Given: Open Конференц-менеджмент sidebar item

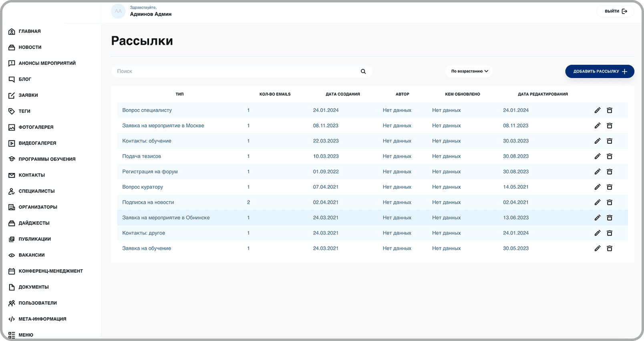Looking at the screenshot, I should click(x=50, y=271).
